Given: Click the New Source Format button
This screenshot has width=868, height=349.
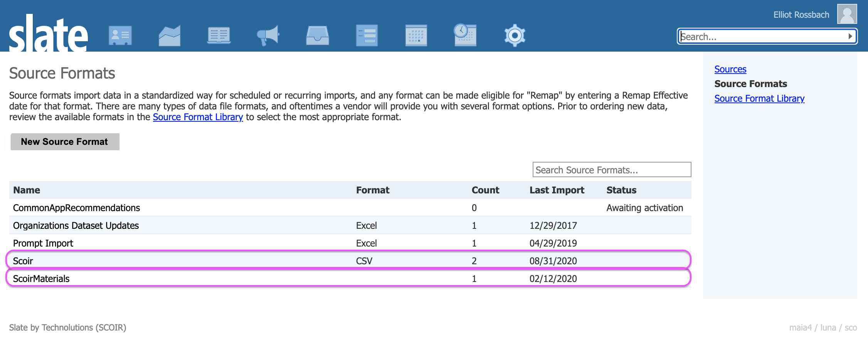Looking at the screenshot, I should tap(65, 142).
